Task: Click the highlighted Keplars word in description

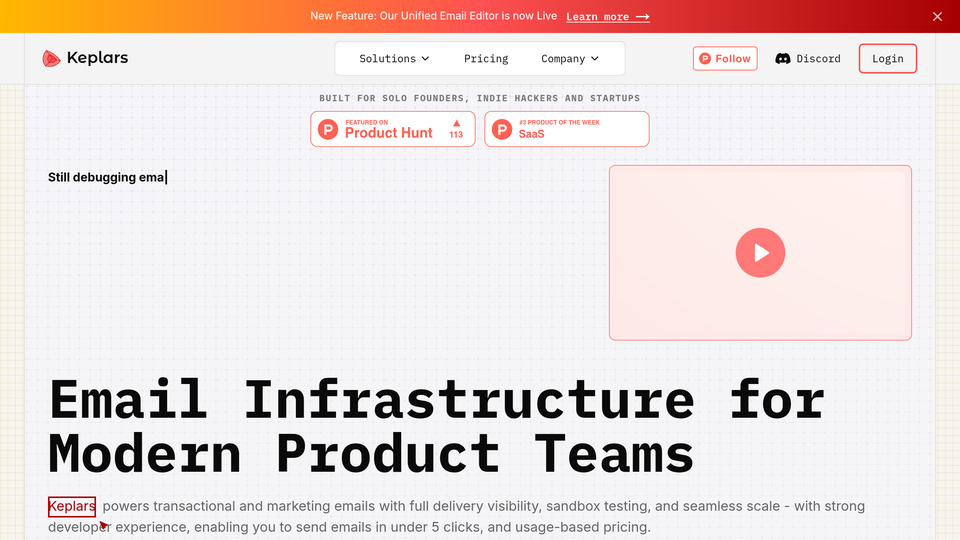Action: pyautogui.click(x=72, y=506)
